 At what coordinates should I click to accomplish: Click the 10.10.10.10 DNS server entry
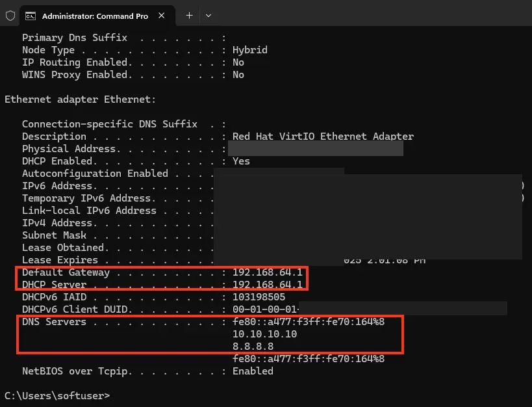[264, 334]
